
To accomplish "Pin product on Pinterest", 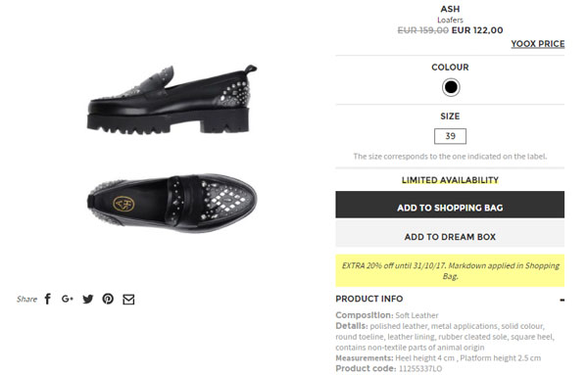I will click(x=108, y=299).
